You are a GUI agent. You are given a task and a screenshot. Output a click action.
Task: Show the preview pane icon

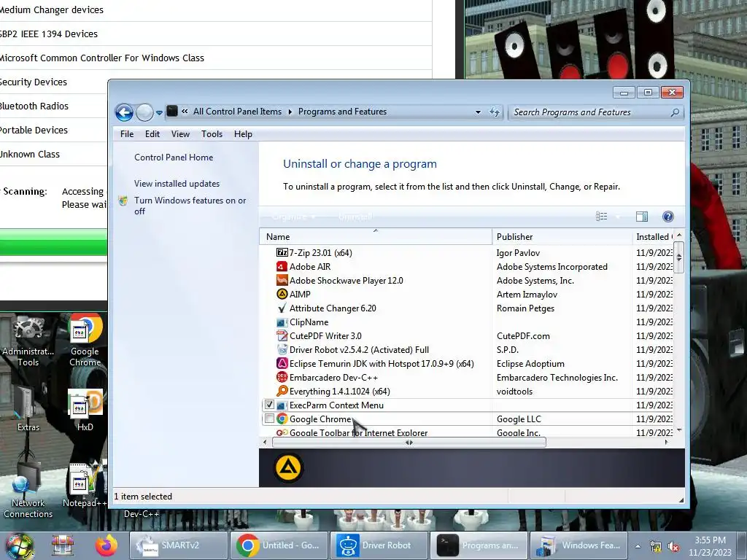click(x=642, y=217)
